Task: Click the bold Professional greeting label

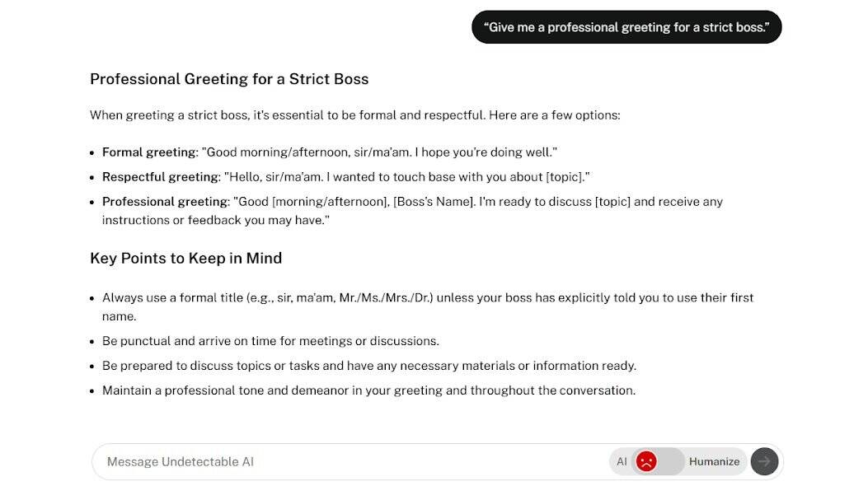Action: (x=166, y=202)
